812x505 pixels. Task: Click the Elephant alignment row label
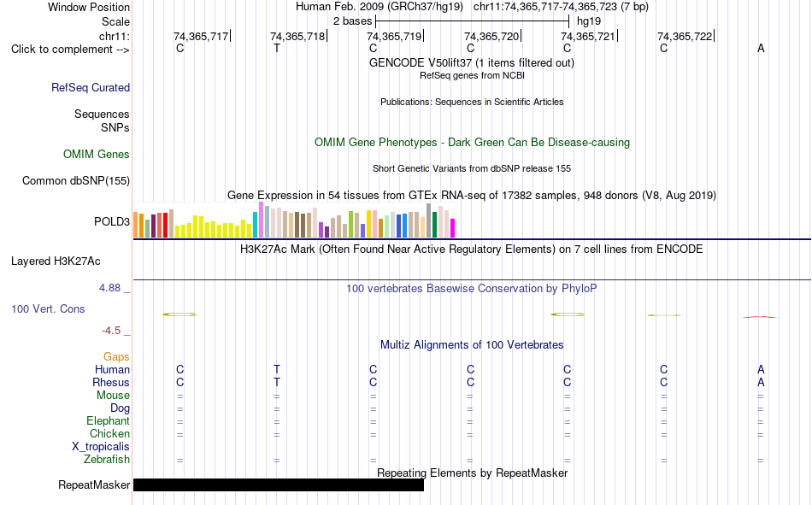point(108,421)
